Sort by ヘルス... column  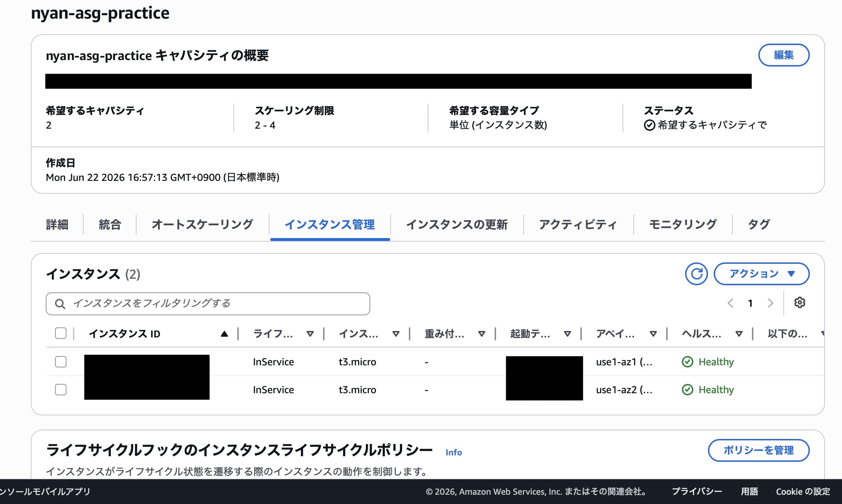click(x=739, y=334)
